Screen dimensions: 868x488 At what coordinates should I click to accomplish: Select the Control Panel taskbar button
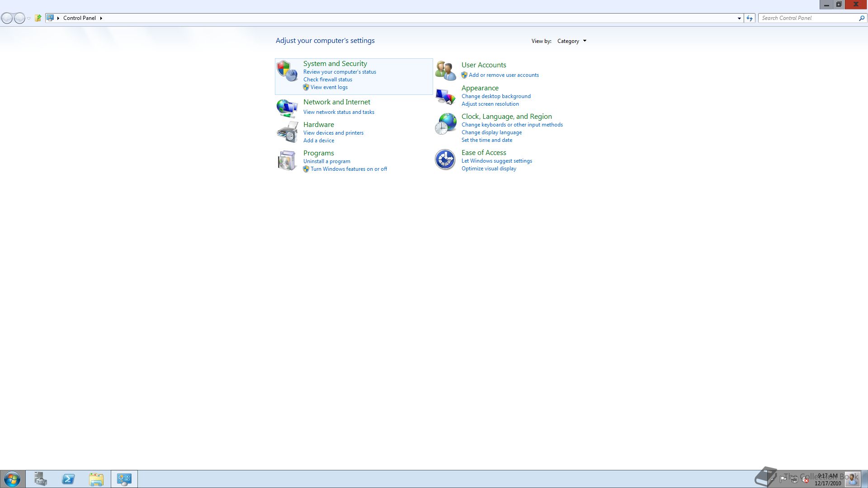(x=124, y=479)
